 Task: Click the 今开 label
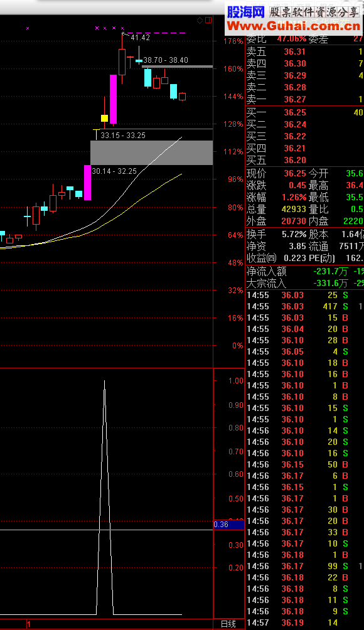tap(319, 174)
